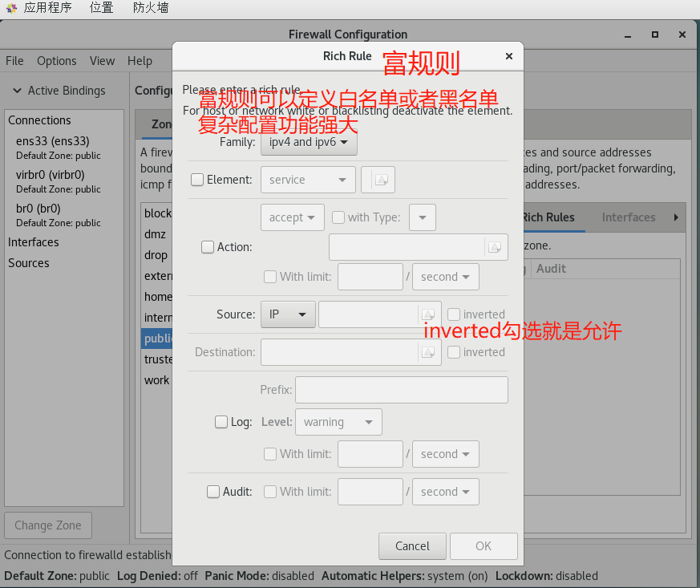Open Log limit second dropdown
Viewport: 700px width, 588px height.
pyautogui.click(x=446, y=454)
